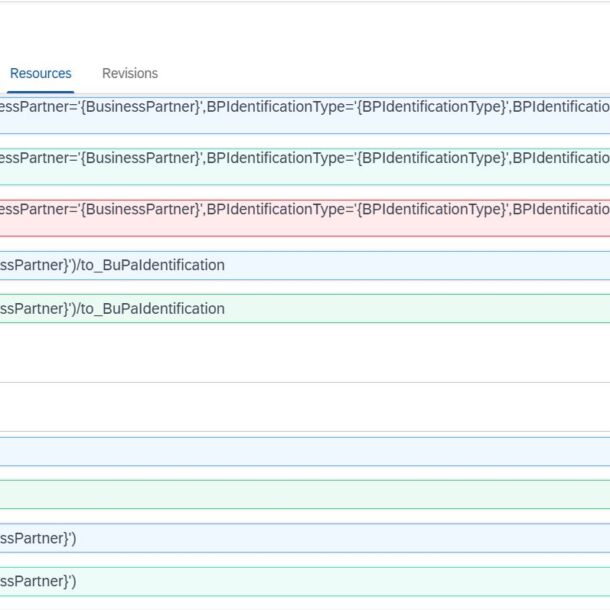Image resolution: width=610 pixels, height=610 pixels.
Task: Open the green to_BuPaIdentification resource row
Action: coord(305,309)
